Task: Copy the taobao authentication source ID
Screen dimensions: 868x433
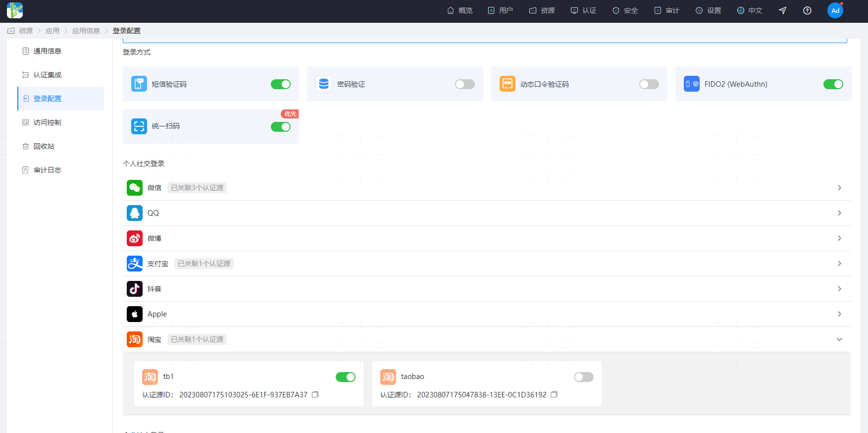Action: tap(554, 395)
